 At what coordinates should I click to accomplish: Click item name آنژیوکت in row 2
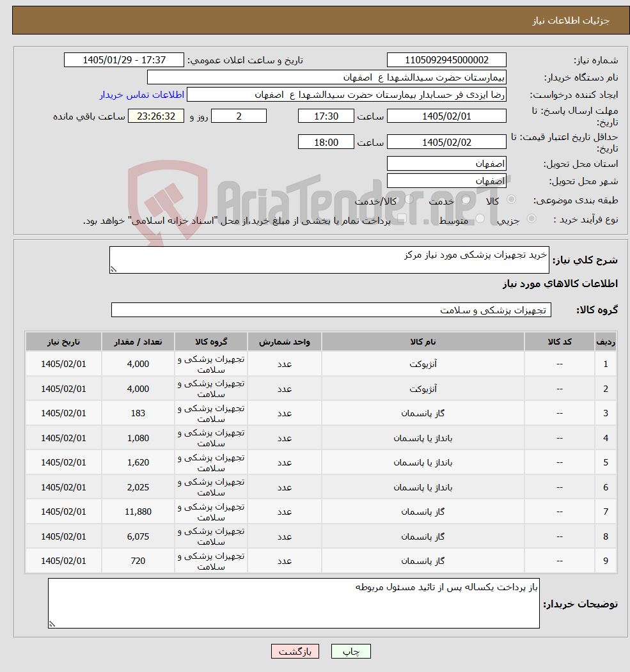(423, 389)
